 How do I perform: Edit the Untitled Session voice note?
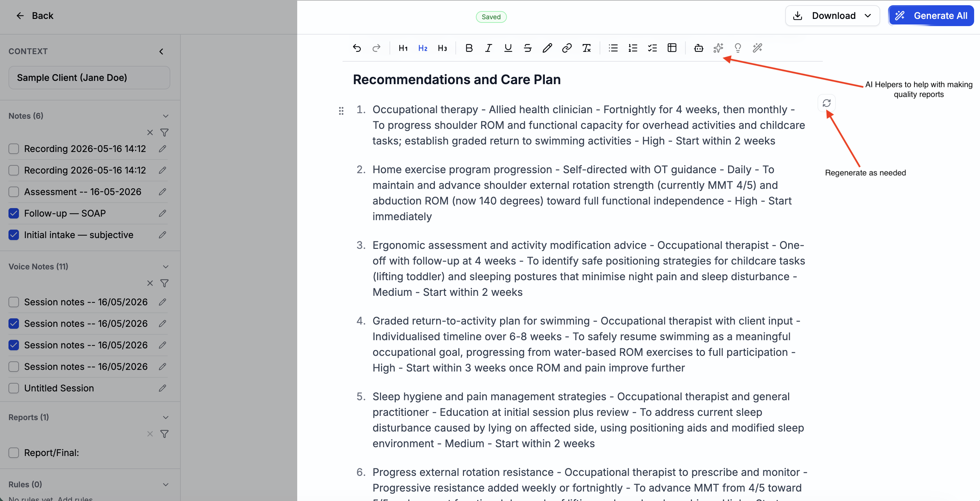pyautogui.click(x=162, y=388)
